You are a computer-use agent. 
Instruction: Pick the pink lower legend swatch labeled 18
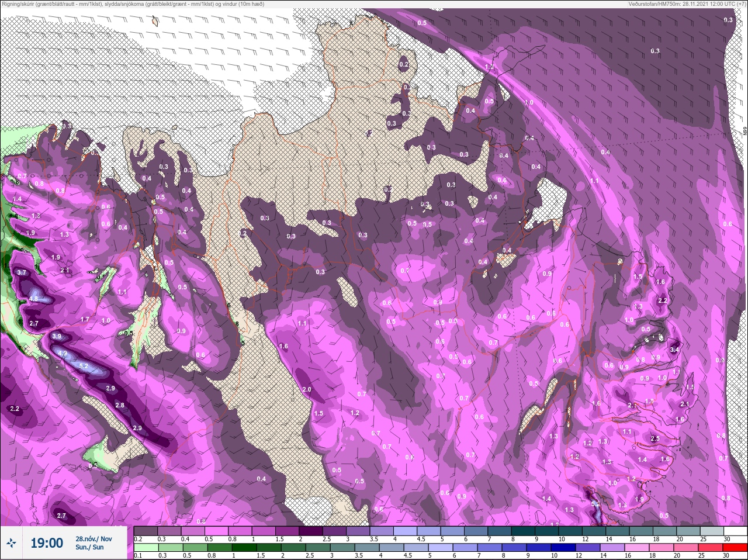click(x=662, y=548)
